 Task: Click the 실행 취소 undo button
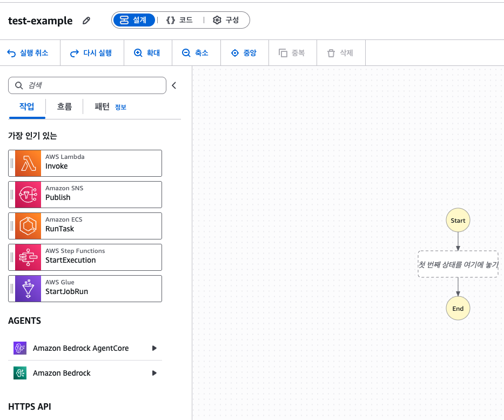pos(28,53)
